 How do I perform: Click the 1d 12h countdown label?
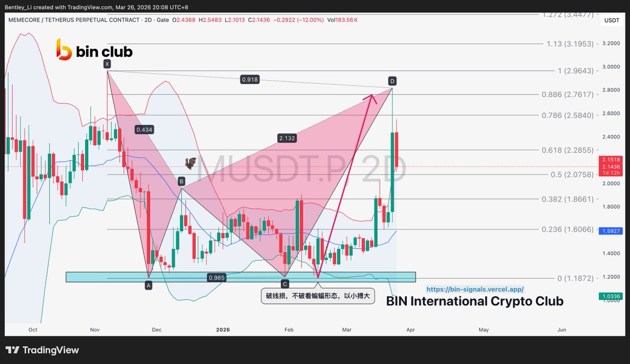[x=610, y=173]
